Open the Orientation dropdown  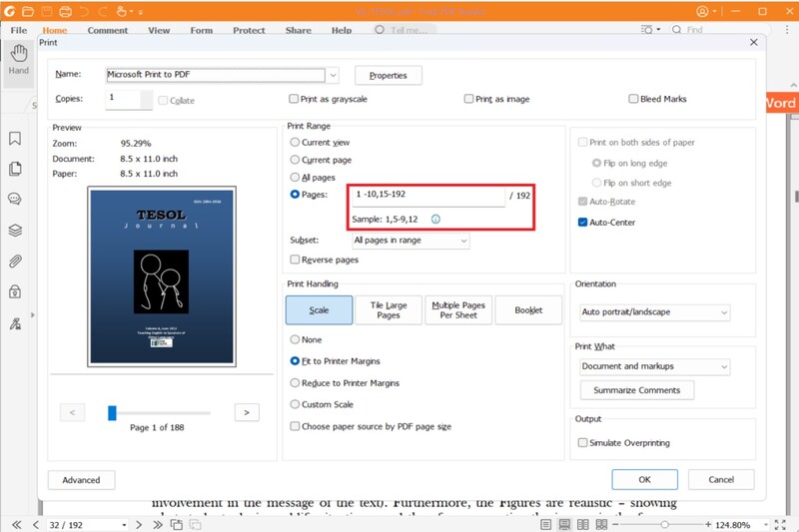[654, 312]
